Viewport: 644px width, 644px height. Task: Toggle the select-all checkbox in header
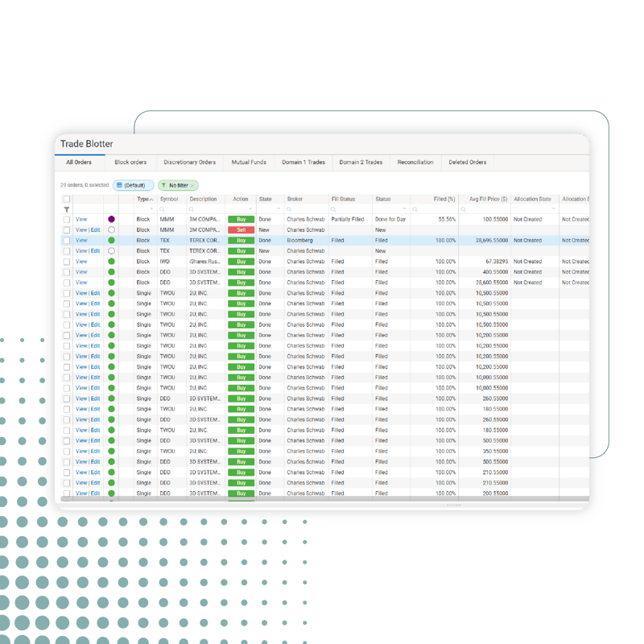click(x=67, y=199)
